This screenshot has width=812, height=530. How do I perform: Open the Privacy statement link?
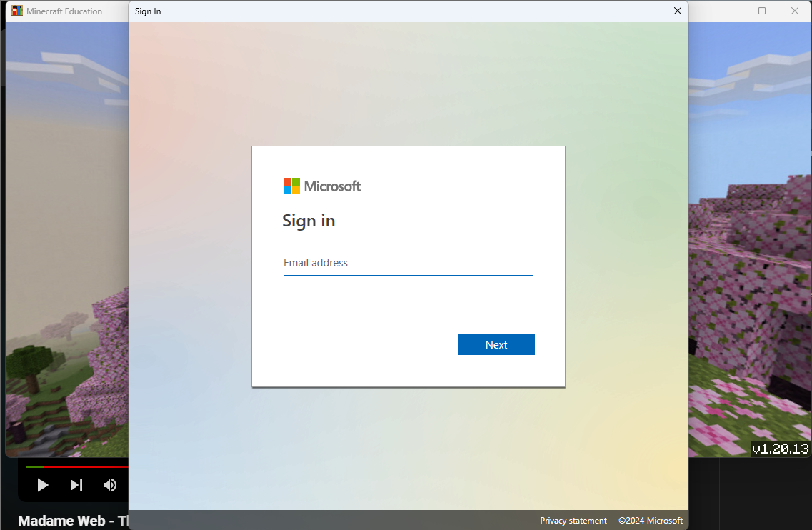(573, 520)
